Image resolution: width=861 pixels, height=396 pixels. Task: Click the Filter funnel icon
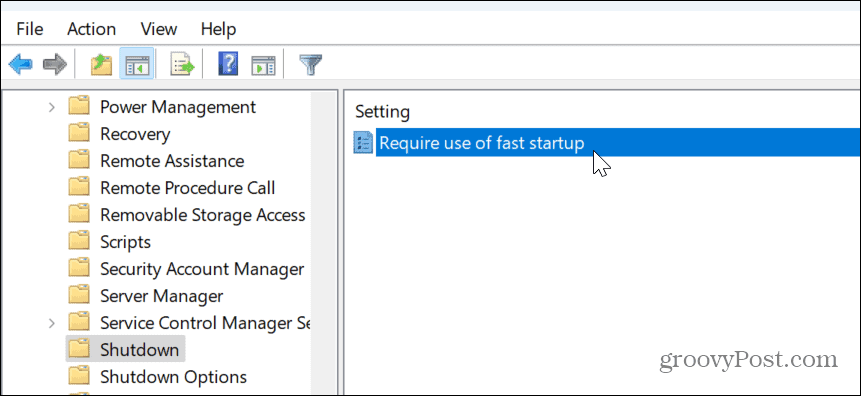(311, 65)
